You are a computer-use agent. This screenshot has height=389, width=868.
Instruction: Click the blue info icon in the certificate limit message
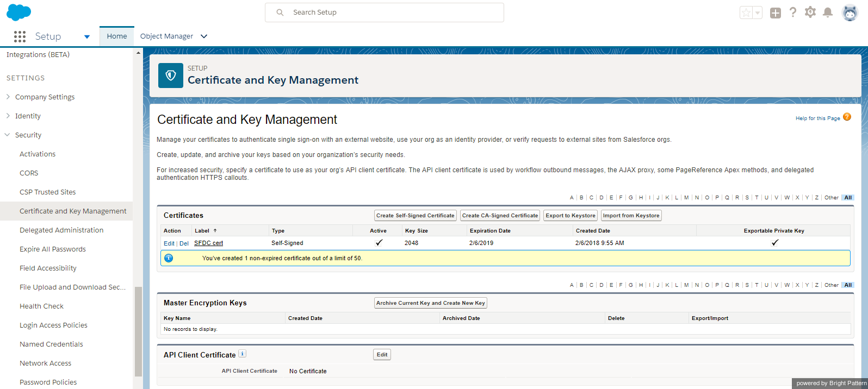[x=169, y=258]
